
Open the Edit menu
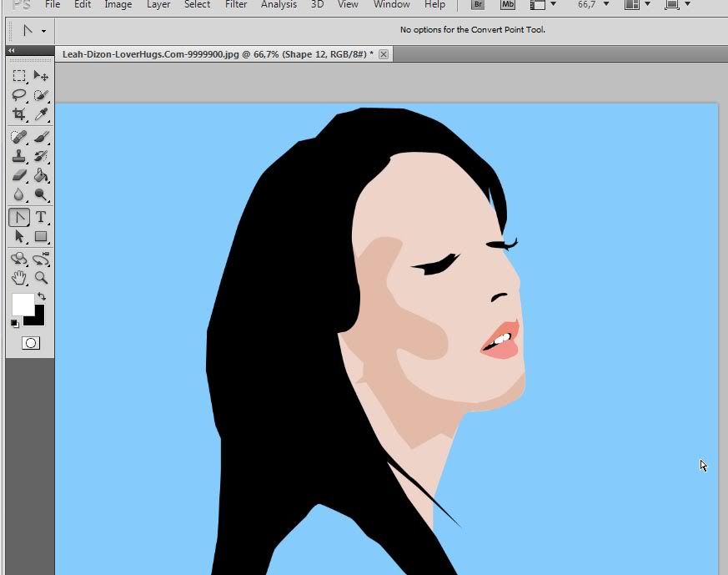tap(83, 5)
